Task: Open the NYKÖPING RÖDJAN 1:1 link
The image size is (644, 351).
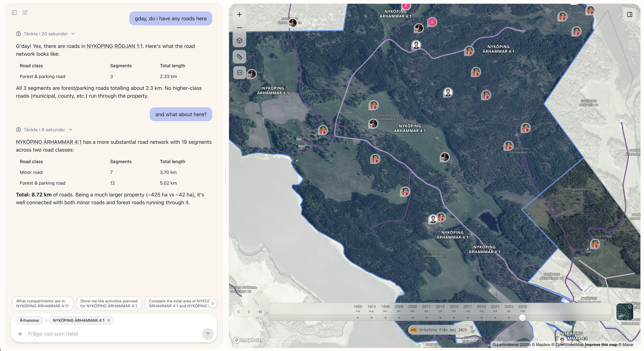Action: click(x=115, y=46)
